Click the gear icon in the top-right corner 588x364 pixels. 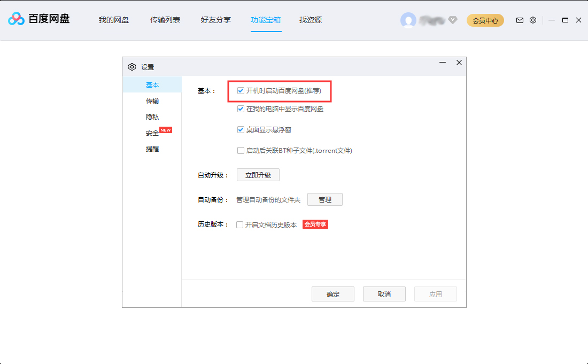pyautogui.click(x=533, y=20)
